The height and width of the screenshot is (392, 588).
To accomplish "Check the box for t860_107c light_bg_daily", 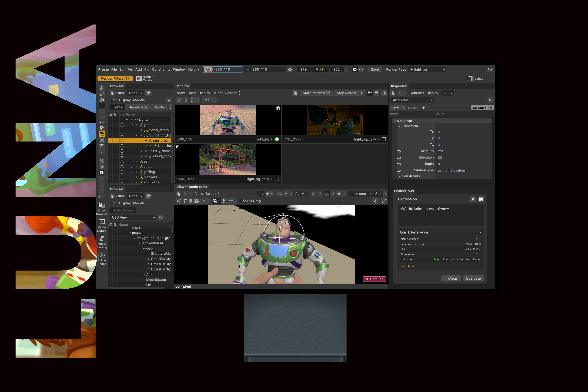I will click(x=277, y=179).
